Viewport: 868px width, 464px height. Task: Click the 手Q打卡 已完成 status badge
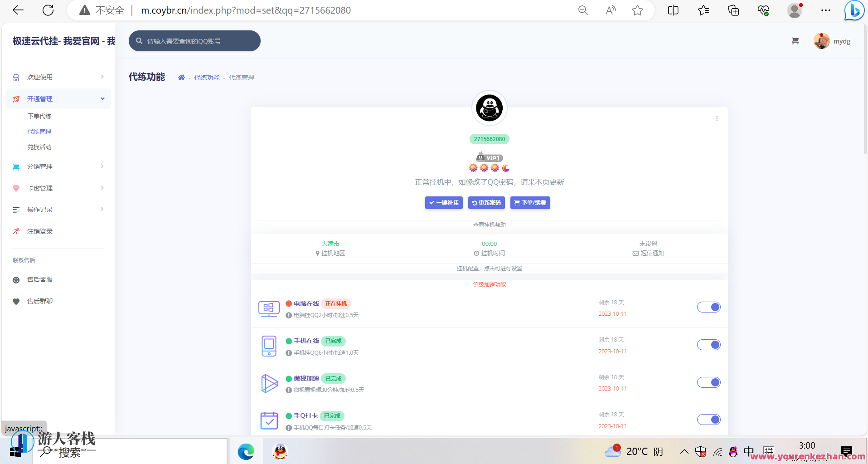tap(332, 415)
